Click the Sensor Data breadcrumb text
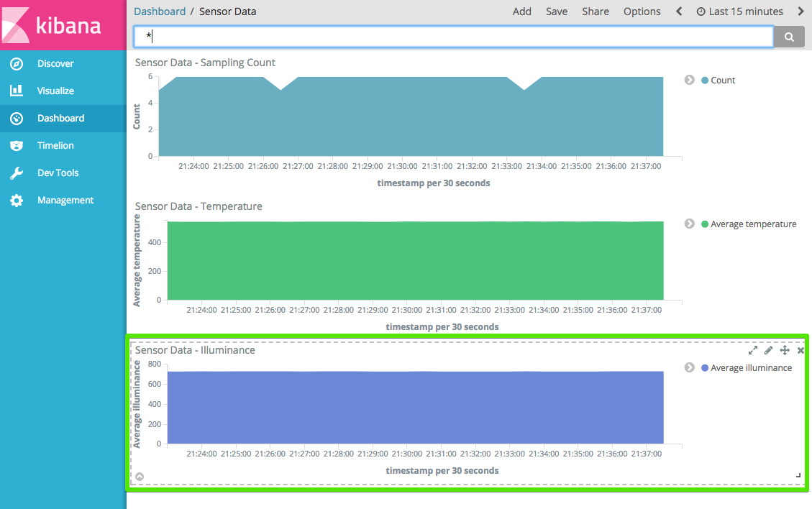This screenshot has width=812, height=509. coord(228,12)
